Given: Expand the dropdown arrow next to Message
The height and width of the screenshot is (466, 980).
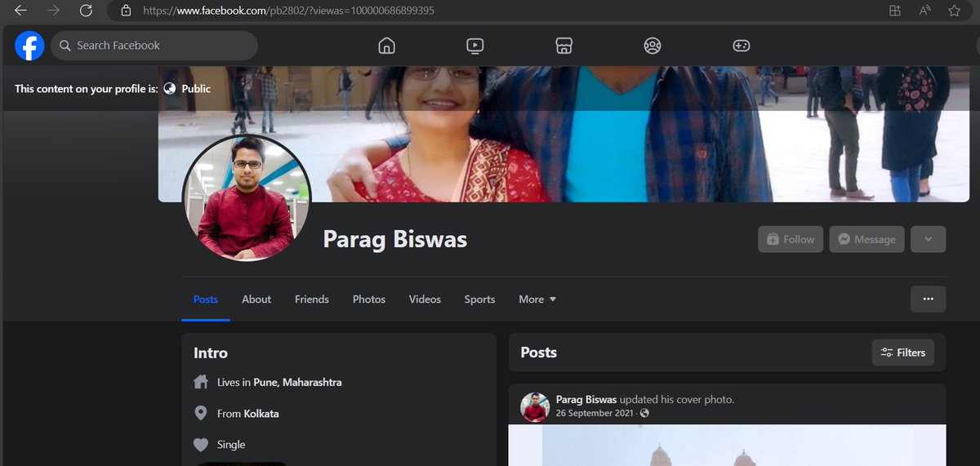Looking at the screenshot, I should point(928,239).
